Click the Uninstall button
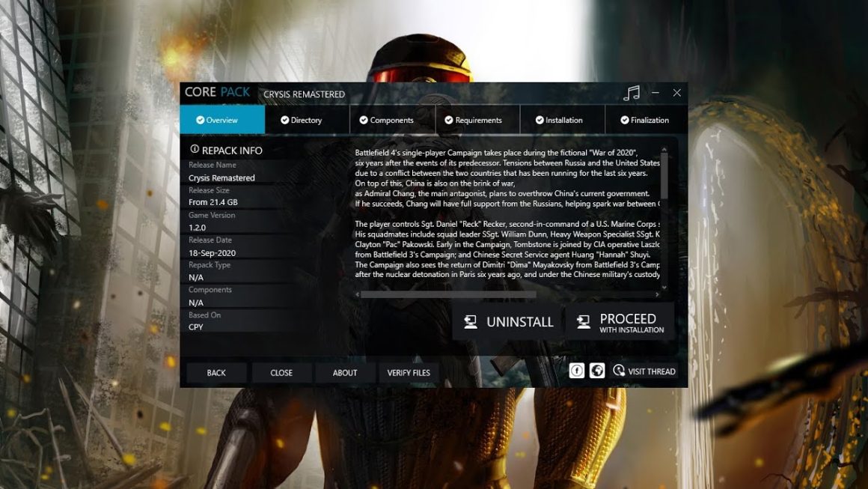The image size is (868, 489). (x=508, y=322)
